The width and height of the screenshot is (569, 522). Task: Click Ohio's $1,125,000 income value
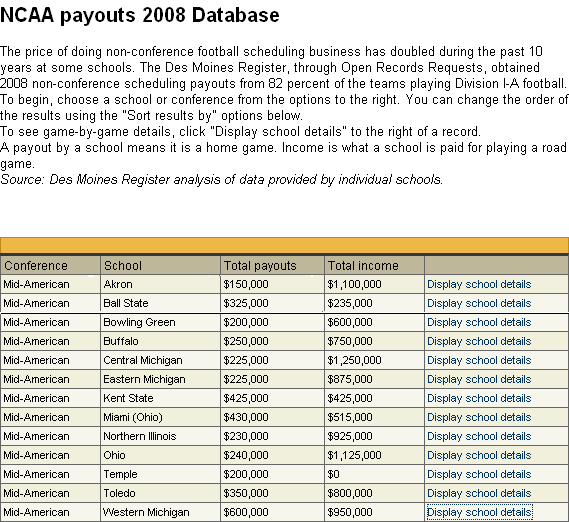355,455
